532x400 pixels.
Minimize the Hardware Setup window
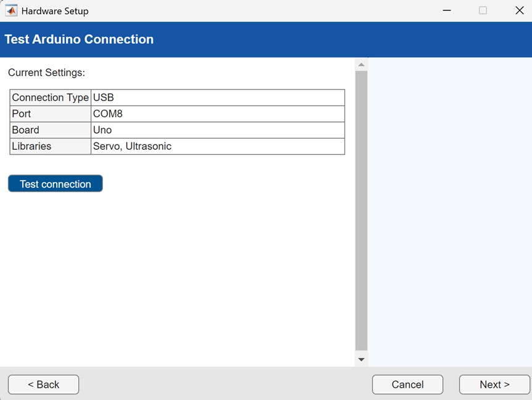[446, 10]
